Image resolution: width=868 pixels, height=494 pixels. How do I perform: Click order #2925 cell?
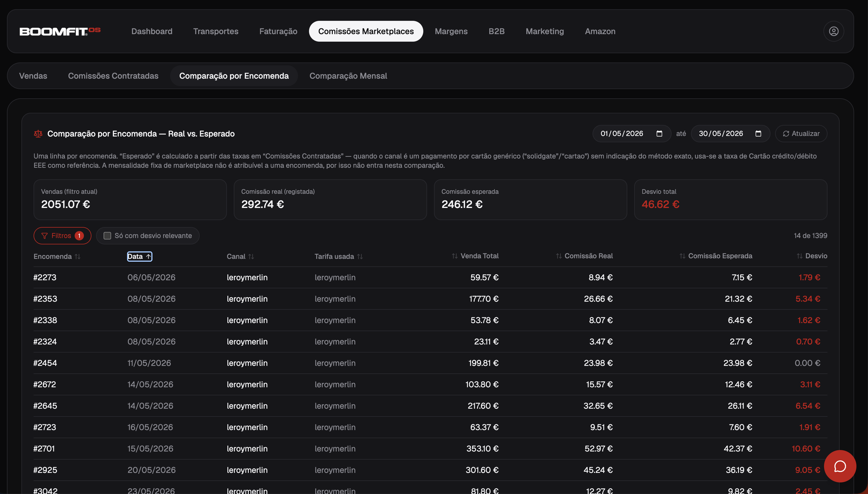(x=45, y=470)
